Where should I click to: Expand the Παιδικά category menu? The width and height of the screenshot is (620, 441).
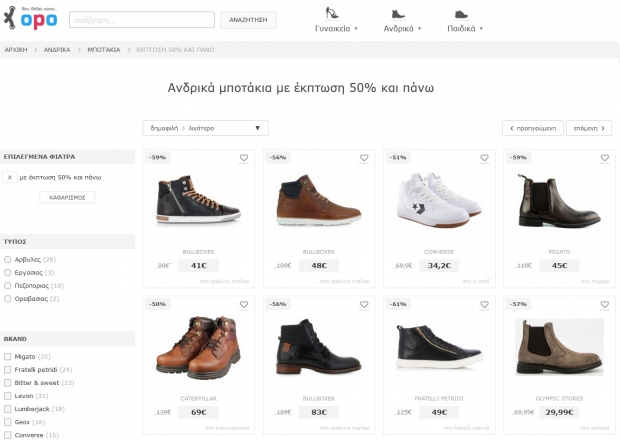click(465, 28)
